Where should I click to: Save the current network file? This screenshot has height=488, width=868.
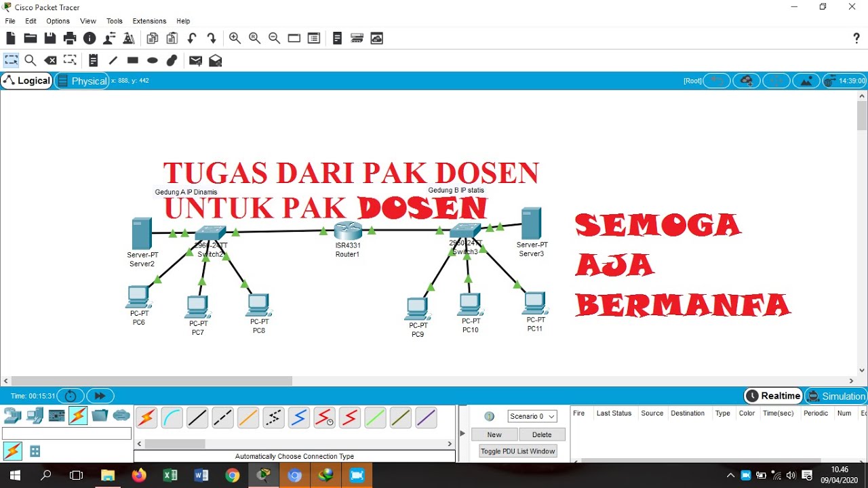[x=50, y=39]
